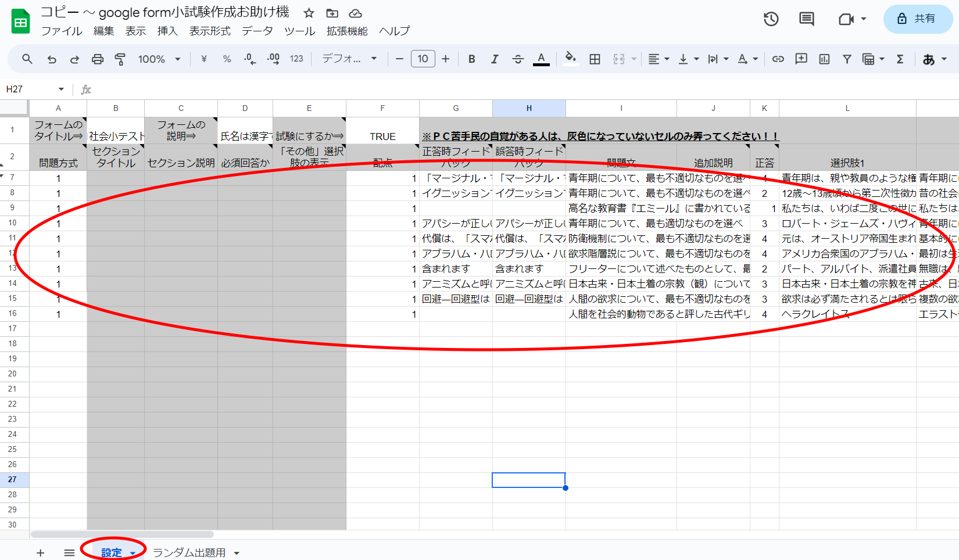
Task: Click the redo arrow icon
Action: 74,59
